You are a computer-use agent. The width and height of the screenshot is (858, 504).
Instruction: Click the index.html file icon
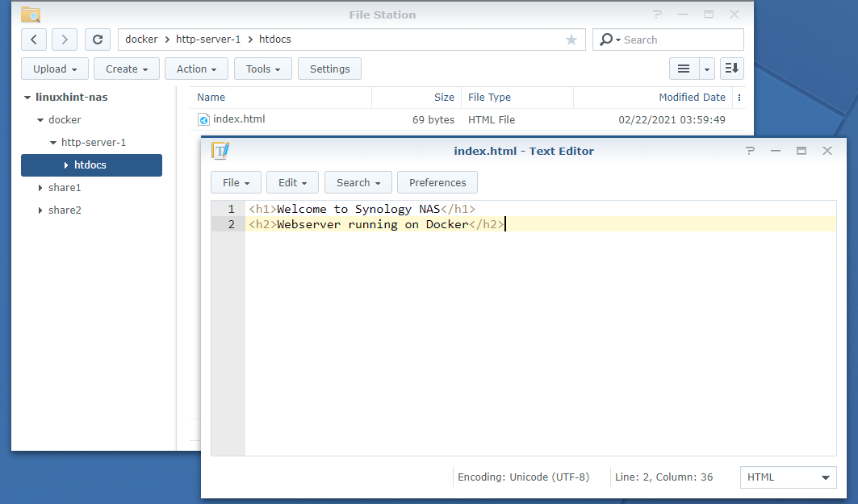point(203,120)
